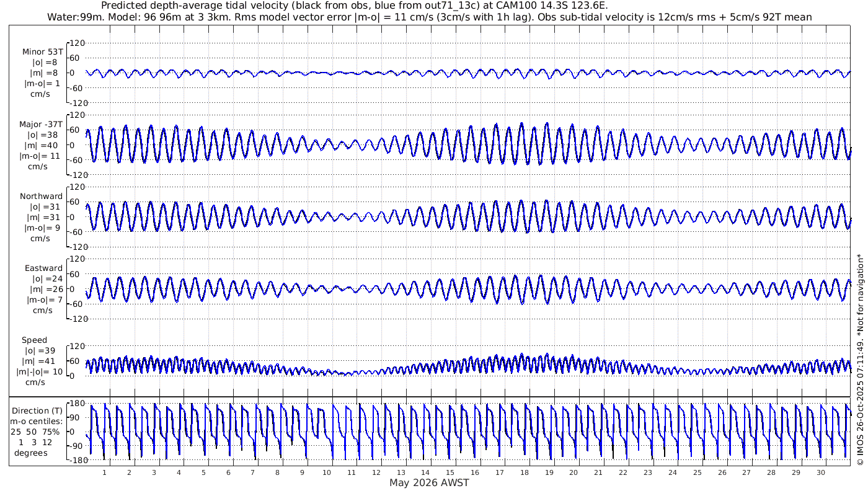Click the 'Major -37T' panel label
The image size is (868, 496).
[40, 125]
